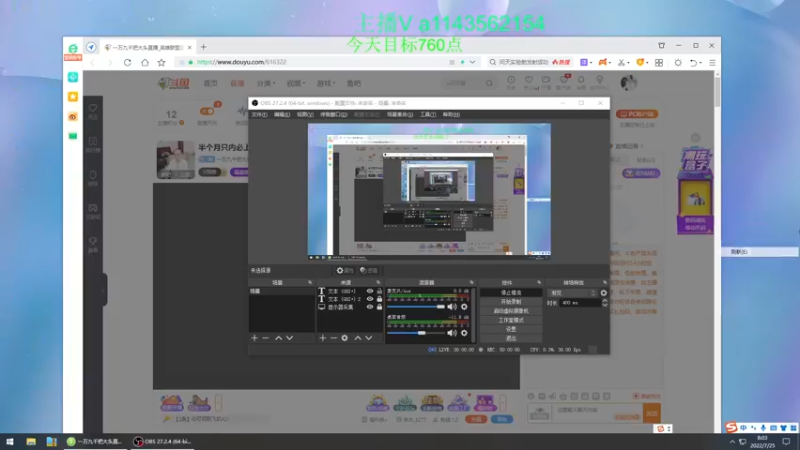
Task: Toggle lock on 显示器采集 source
Action: 379,307
